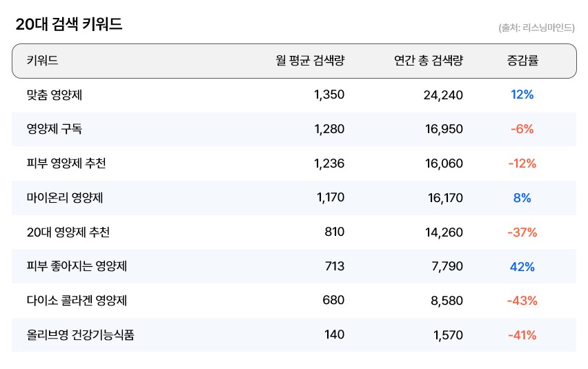
Task: Click the 키워드 column header
Action: point(43,61)
